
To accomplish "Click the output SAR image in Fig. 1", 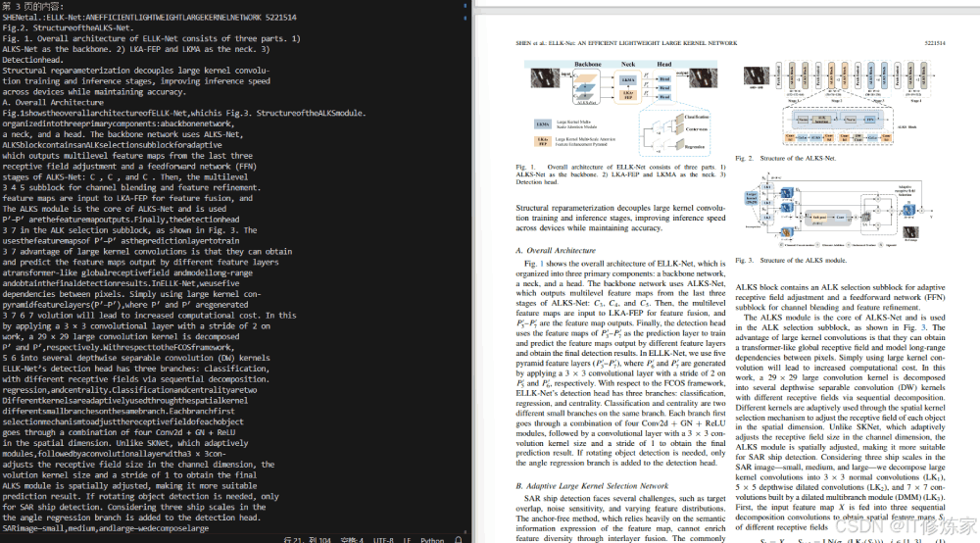I will tap(703, 78).
